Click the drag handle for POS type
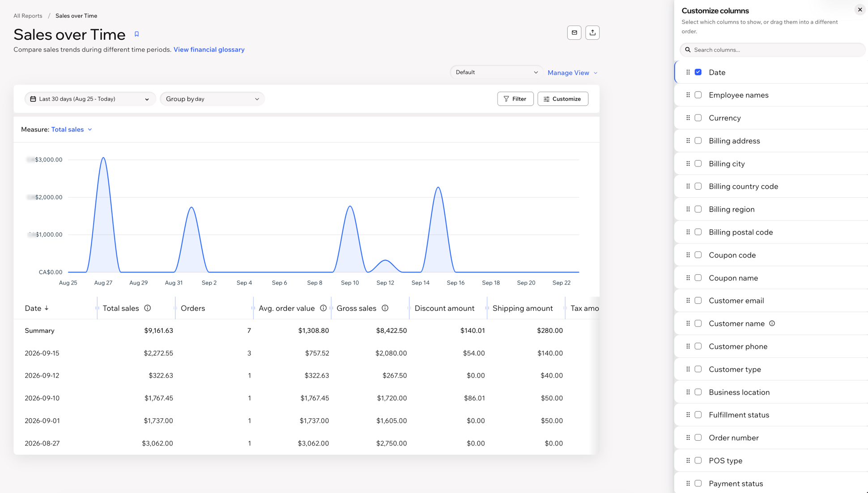This screenshot has height=493, width=868. (x=688, y=460)
